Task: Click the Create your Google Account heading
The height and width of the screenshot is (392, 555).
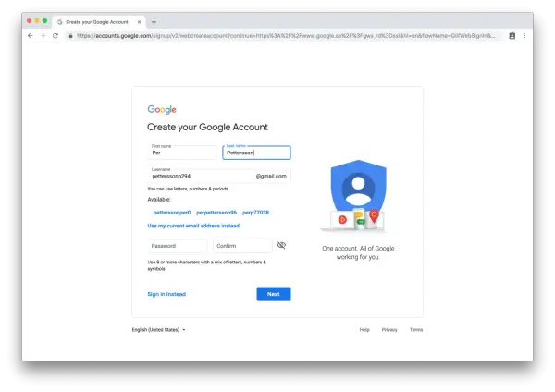Action: click(207, 127)
